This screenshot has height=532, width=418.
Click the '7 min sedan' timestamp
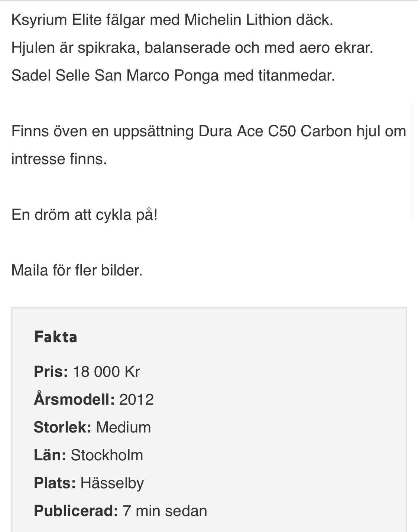point(165,511)
